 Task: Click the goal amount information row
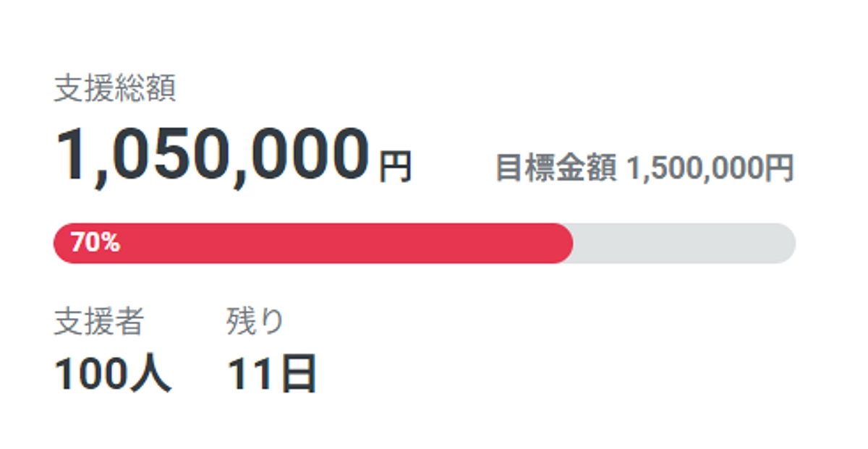pyautogui.click(x=644, y=166)
